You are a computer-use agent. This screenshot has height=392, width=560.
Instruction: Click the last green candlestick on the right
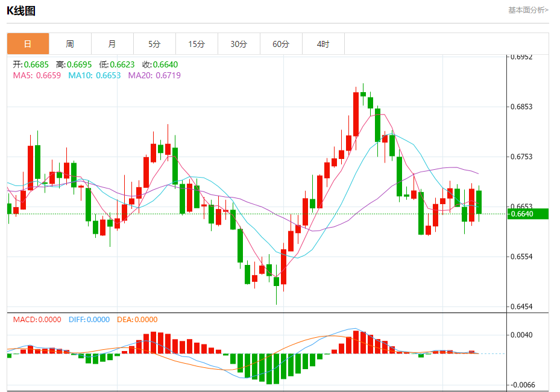(x=479, y=202)
